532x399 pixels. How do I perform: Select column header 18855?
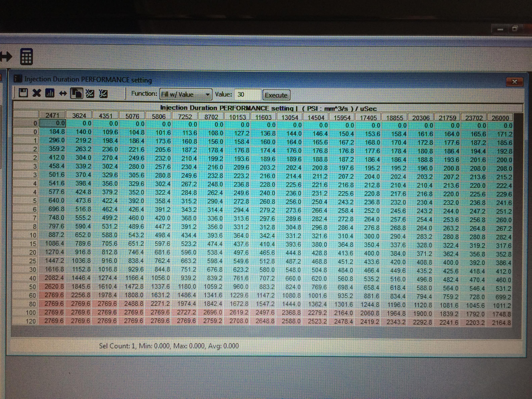[x=395, y=118]
